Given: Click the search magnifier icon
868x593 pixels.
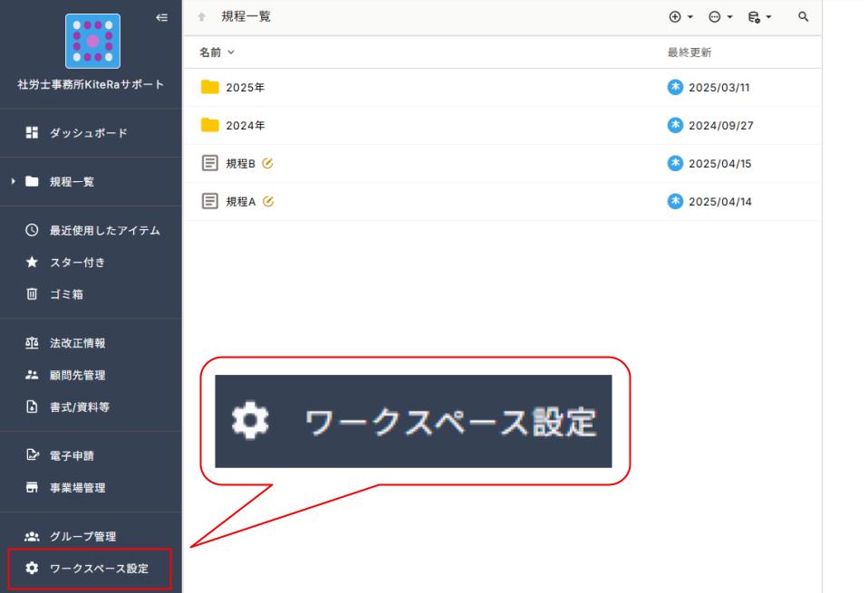Looking at the screenshot, I should pos(804,17).
